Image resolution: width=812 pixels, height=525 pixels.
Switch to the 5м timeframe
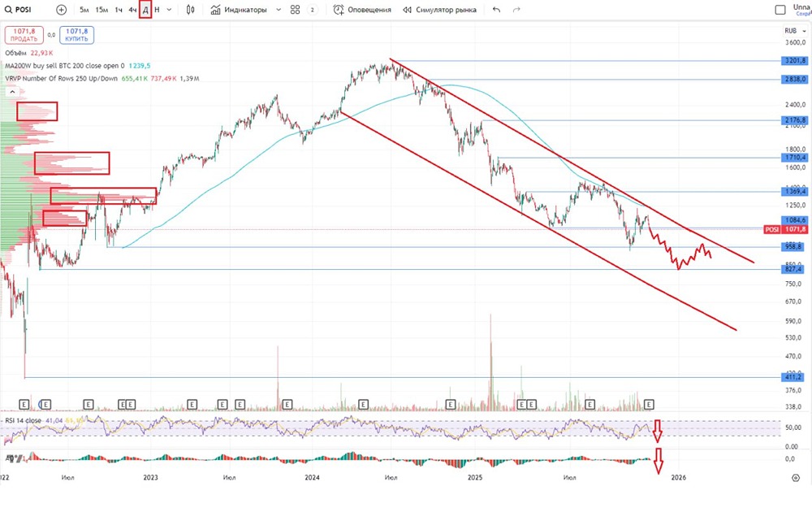84,9
